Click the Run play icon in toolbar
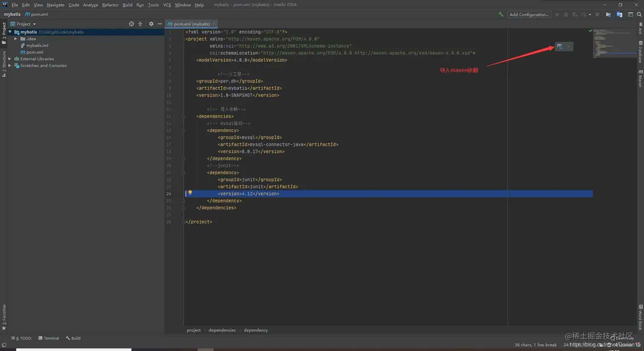Screen dimensions: 644x351 coord(557,14)
